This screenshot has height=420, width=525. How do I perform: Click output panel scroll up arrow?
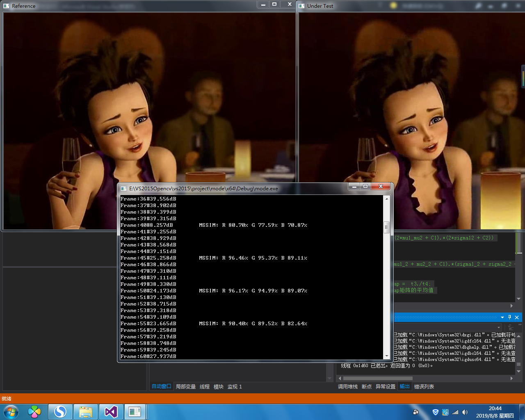point(519,335)
